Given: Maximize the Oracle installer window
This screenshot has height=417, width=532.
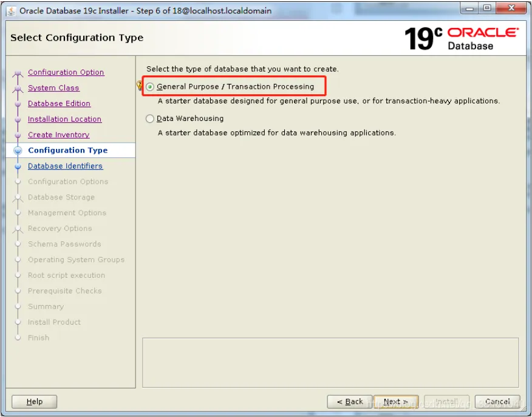Looking at the screenshot, I should (x=487, y=9).
